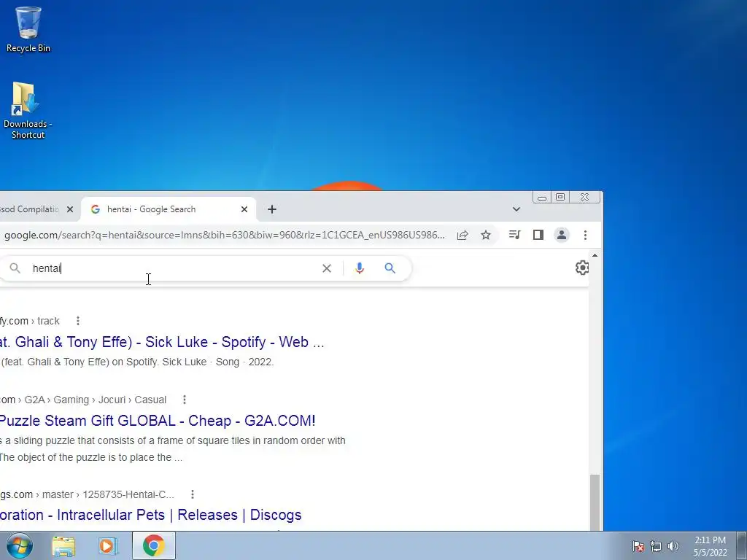Click the 'G2A › Gaming › Jocuri › Casual' breadcrumb
The image size is (747, 560).
pyautogui.click(x=96, y=400)
